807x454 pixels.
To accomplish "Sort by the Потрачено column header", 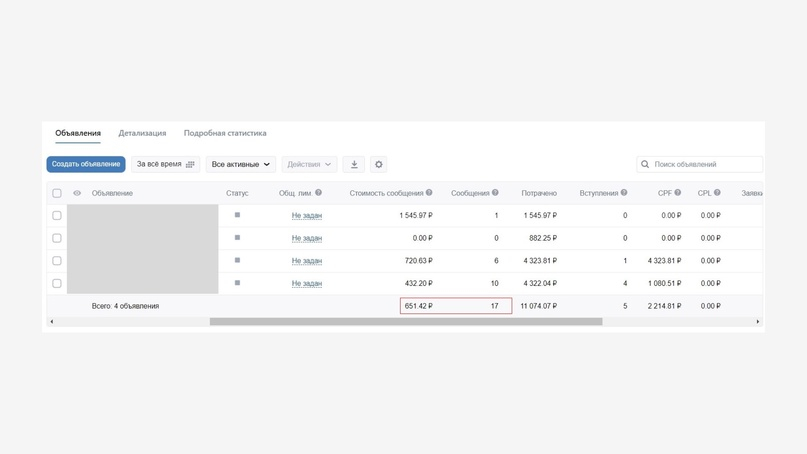I will coord(539,193).
